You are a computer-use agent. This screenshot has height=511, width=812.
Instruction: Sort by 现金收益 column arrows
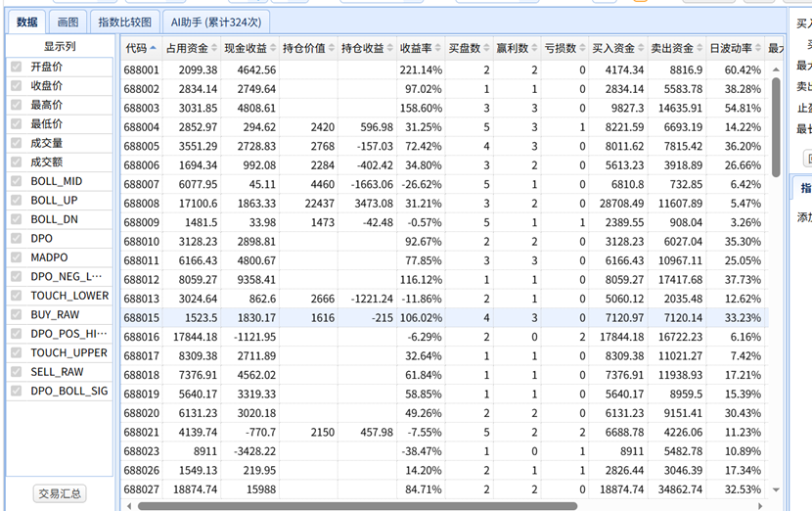tap(273, 48)
